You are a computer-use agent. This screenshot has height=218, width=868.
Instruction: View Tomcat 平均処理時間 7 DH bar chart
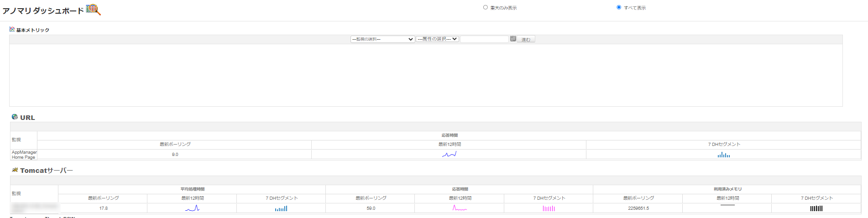click(281, 208)
